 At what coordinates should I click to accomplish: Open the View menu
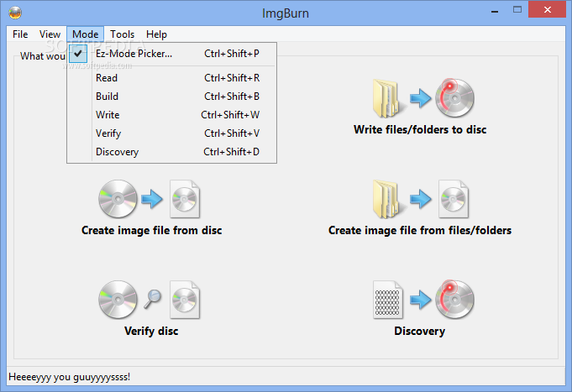(x=50, y=34)
